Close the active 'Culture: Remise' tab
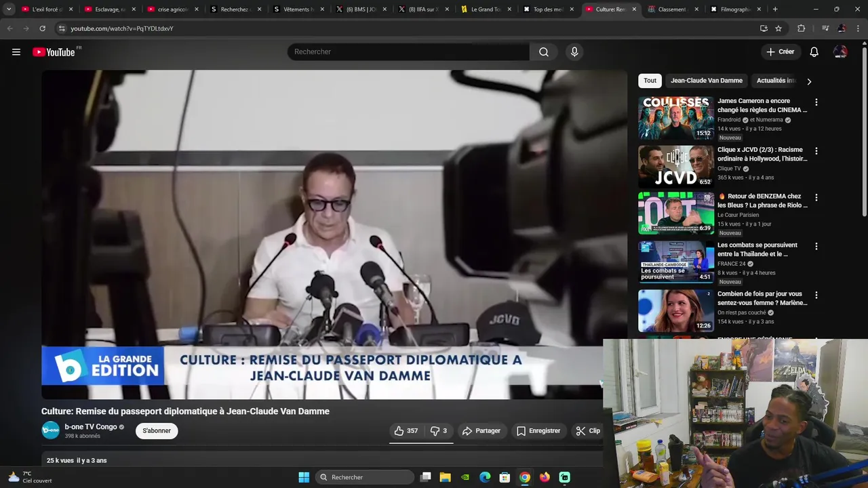 coord(634,9)
